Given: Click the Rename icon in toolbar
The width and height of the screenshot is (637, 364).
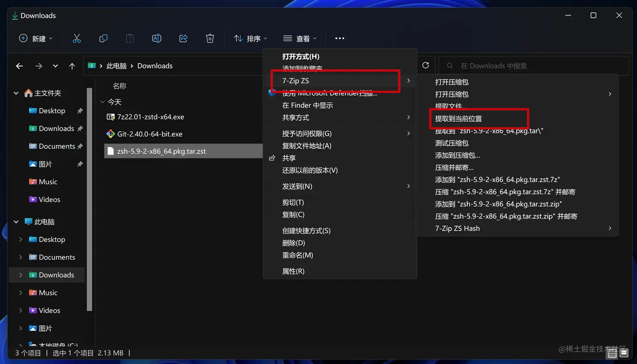Looking at the screenshot, I should 157,38.
